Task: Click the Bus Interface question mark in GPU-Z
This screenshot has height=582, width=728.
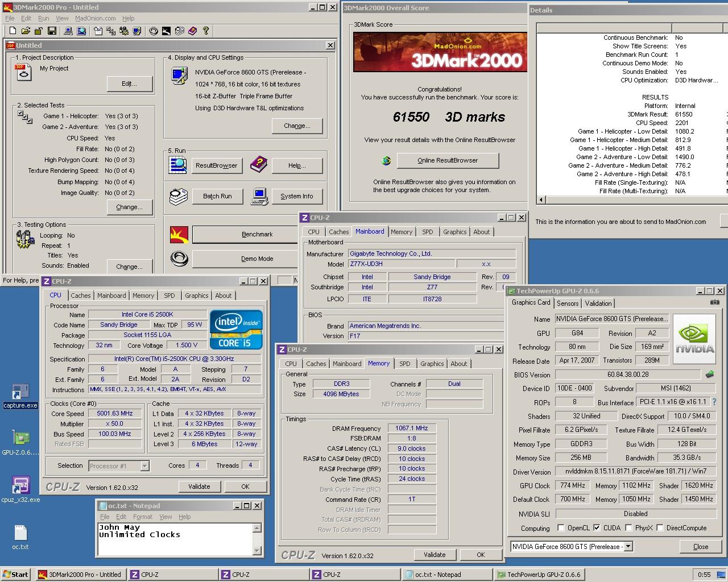Action: pos(715,401)
